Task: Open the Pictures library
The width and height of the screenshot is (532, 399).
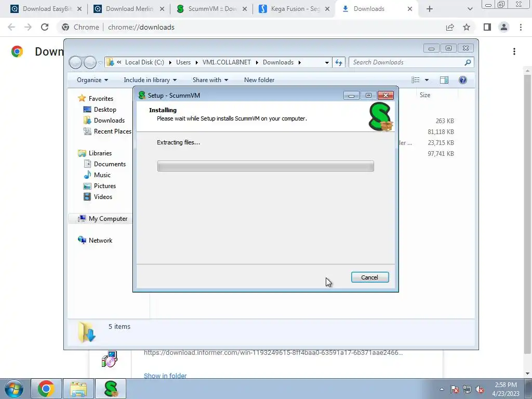Action: point(105,185)
